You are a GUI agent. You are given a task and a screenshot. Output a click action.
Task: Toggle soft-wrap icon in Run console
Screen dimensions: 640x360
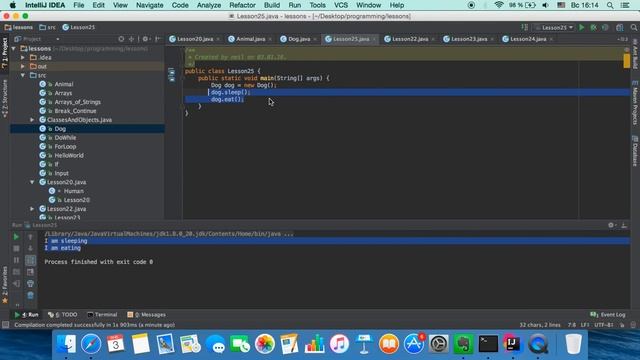click(31, 260)
